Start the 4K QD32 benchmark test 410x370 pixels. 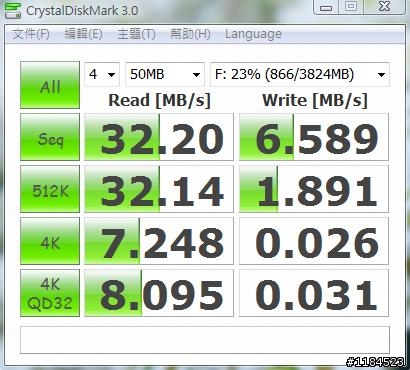[x=50, y=293]
